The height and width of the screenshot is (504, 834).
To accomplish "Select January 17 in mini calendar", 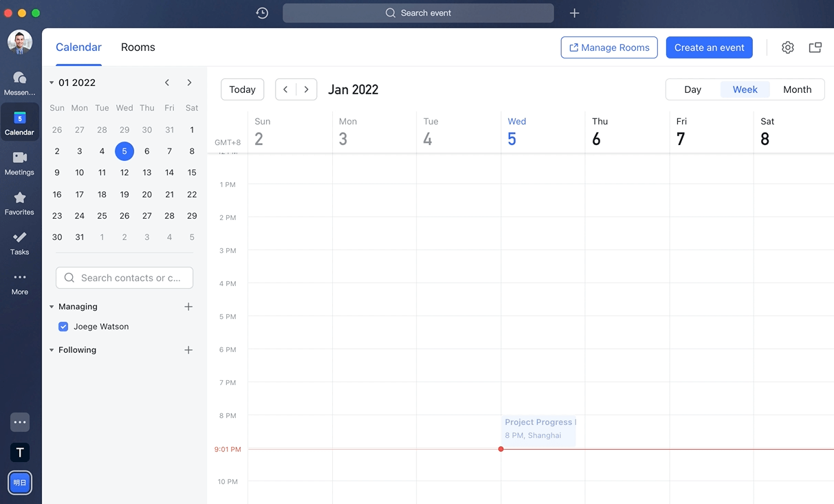I will pos(80,195).
